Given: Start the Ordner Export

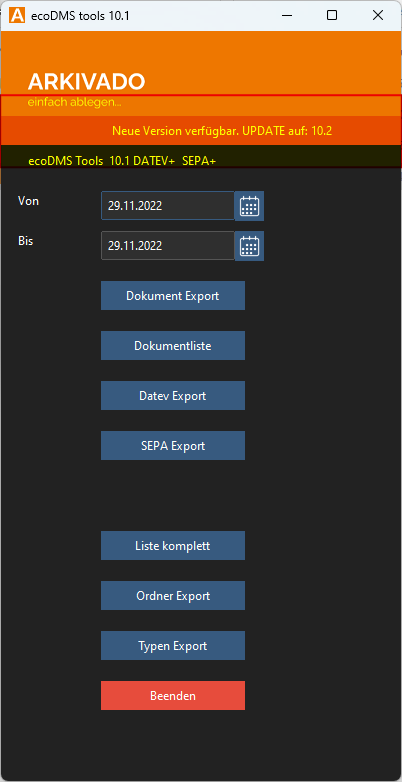Looking at the screenshot, I should click(173, 595).
